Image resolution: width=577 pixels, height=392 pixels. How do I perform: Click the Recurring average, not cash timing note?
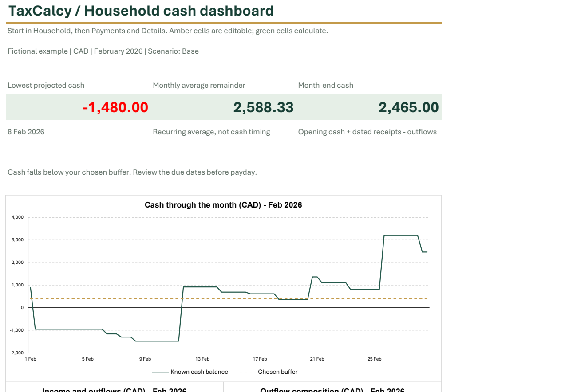tap(211, 132)
